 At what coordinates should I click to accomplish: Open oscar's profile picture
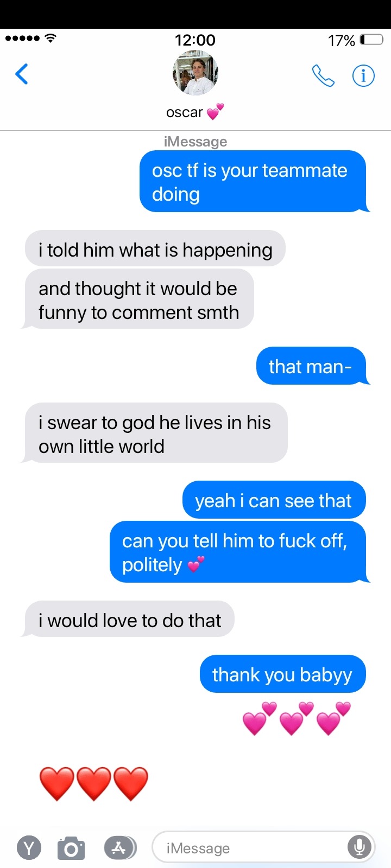[x=195, y=73]
